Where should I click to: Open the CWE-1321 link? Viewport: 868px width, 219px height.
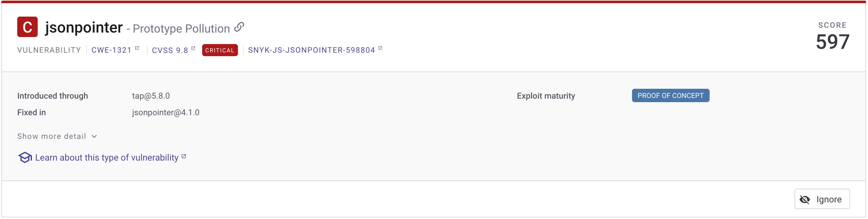pos(111,50)
